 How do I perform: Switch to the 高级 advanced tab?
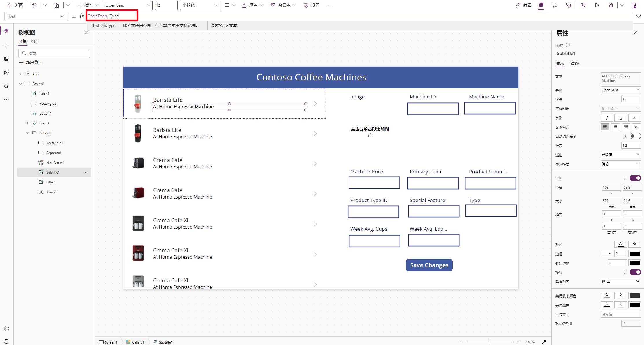coord(575,63)
